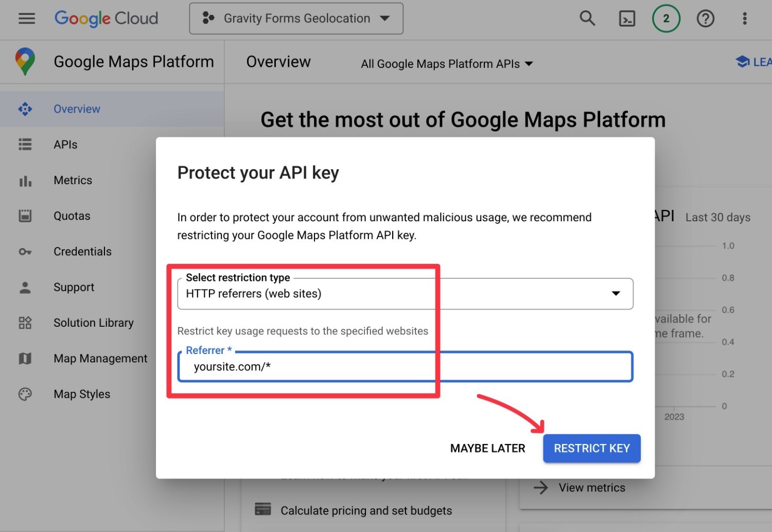This screenshot has height=532, width=772.
Task: Open the restriction type dropdown arrow
Action: pyautogui.click(x=616, y=294)
